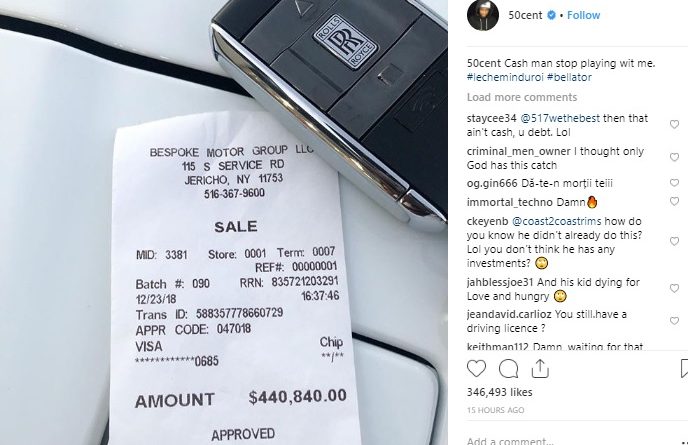Share the post via share icon

click(540, 369)
